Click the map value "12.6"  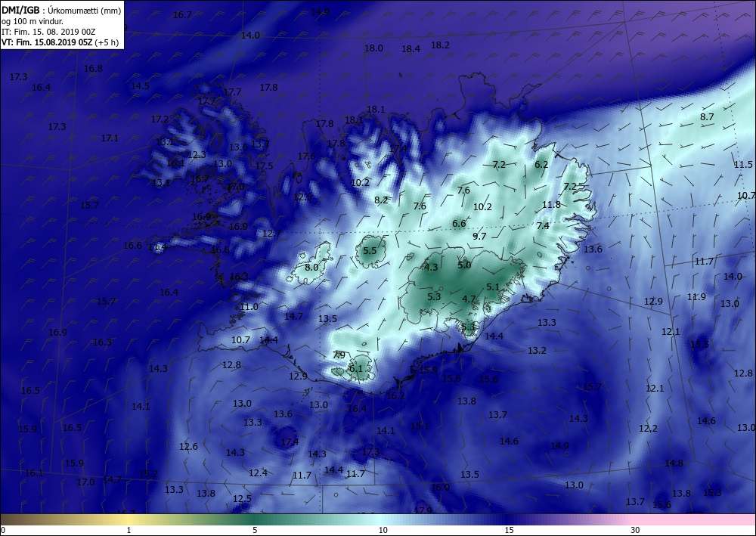[188, 446]
